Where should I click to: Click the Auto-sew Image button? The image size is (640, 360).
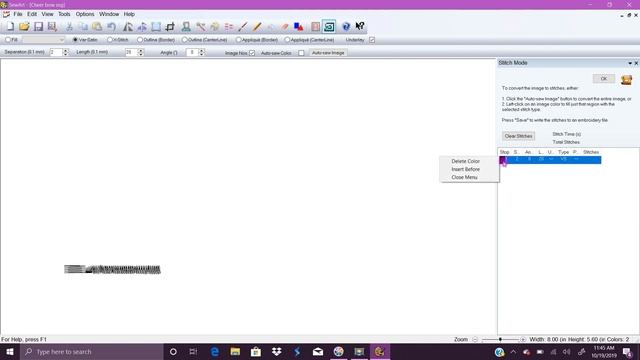328,53
